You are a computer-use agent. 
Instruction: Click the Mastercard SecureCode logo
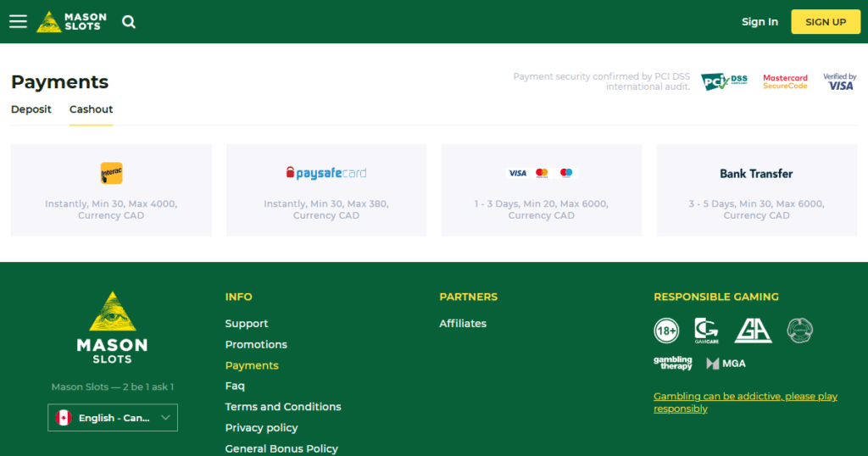point(785,81)
